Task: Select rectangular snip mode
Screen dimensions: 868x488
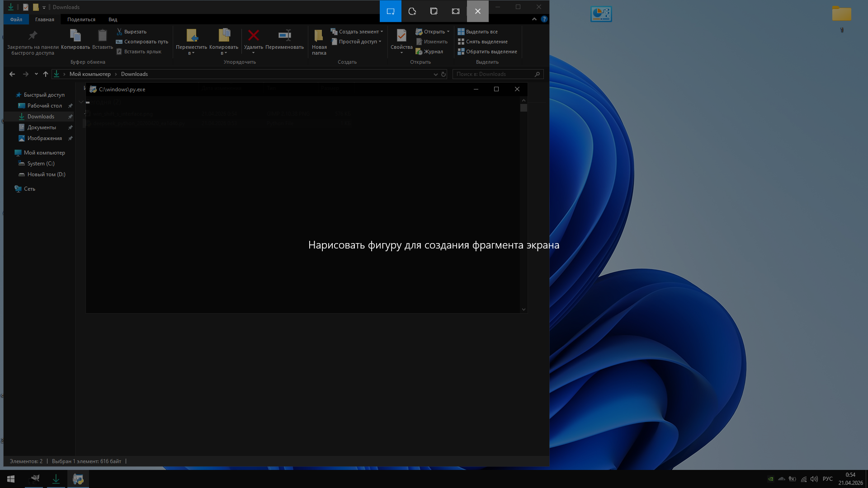Action: 391,11
